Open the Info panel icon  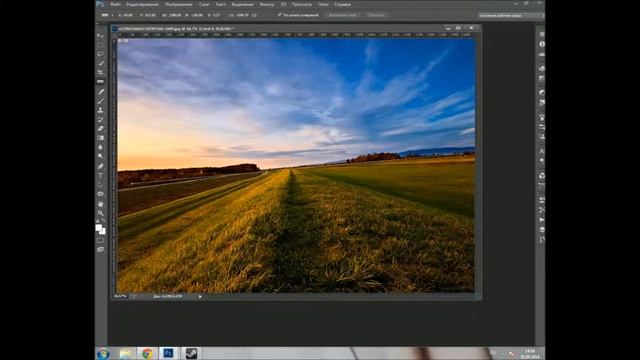pos(542,44)
